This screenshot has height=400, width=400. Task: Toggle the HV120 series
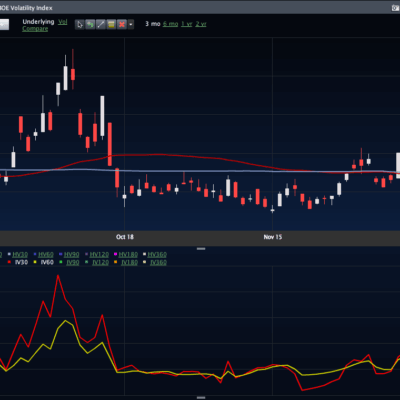99,255
